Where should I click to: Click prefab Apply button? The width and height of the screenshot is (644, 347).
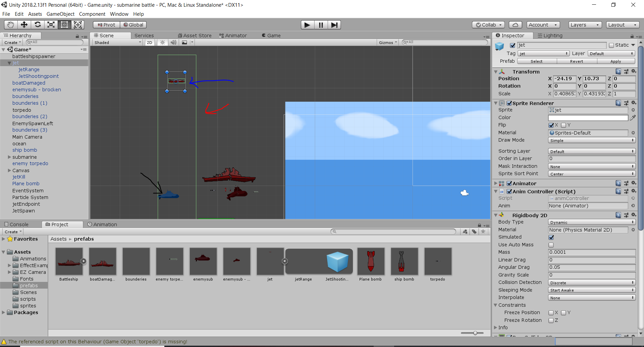[616, 61]
